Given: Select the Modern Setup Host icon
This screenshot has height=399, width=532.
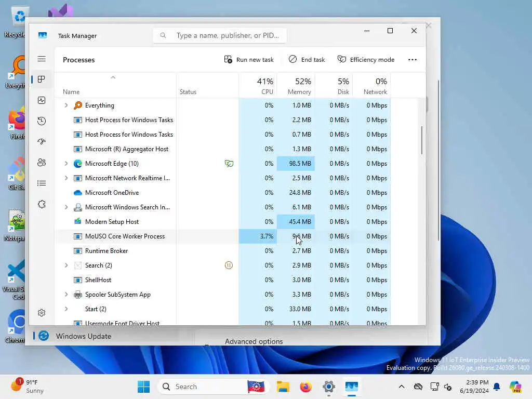Looking at the screenshot, I should point(78,221).
